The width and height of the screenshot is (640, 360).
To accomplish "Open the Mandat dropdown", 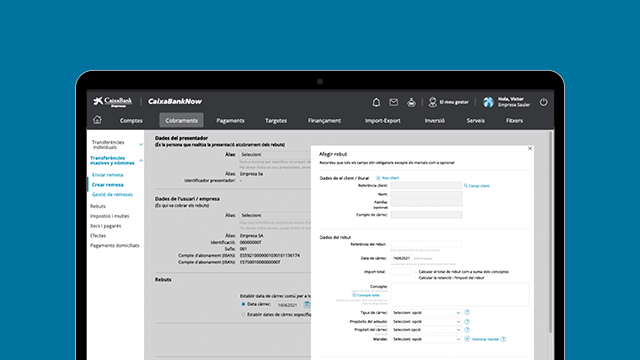I will [426, 339].
